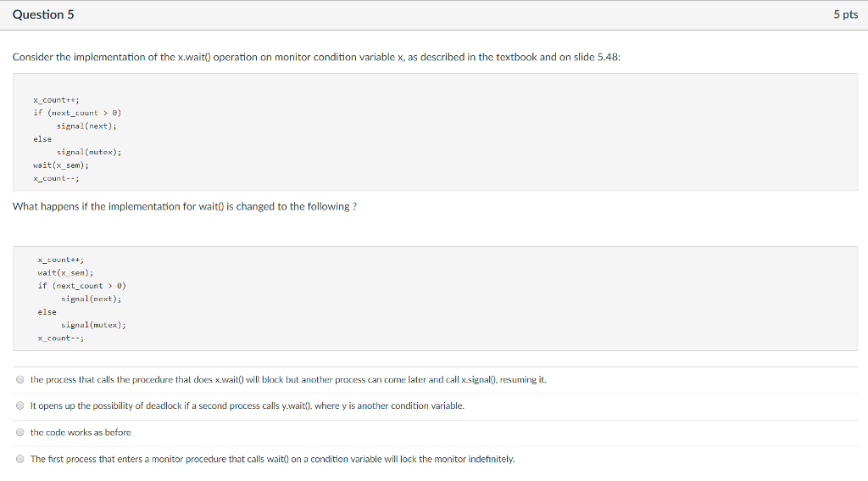Click 'signal(mutex);' in the second code block
This screenshot has height=481, width=868.
click(x=93, y=325)
